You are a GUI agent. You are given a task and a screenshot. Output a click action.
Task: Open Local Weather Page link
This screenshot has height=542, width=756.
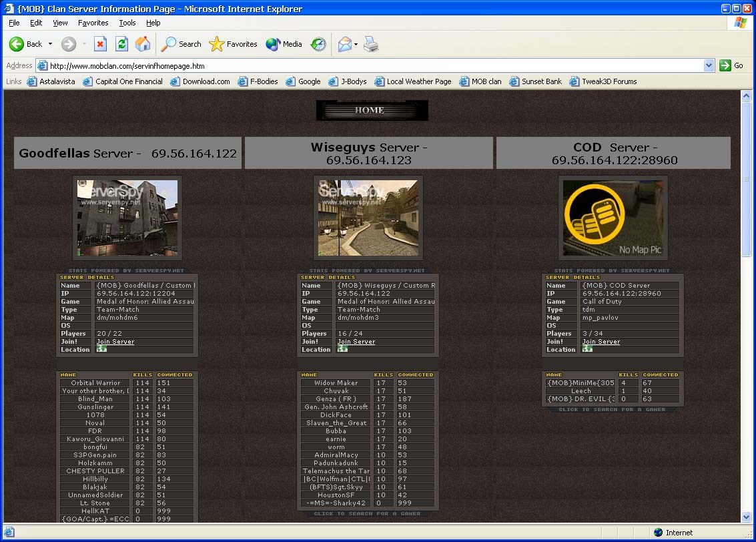(x=413, y=81)
